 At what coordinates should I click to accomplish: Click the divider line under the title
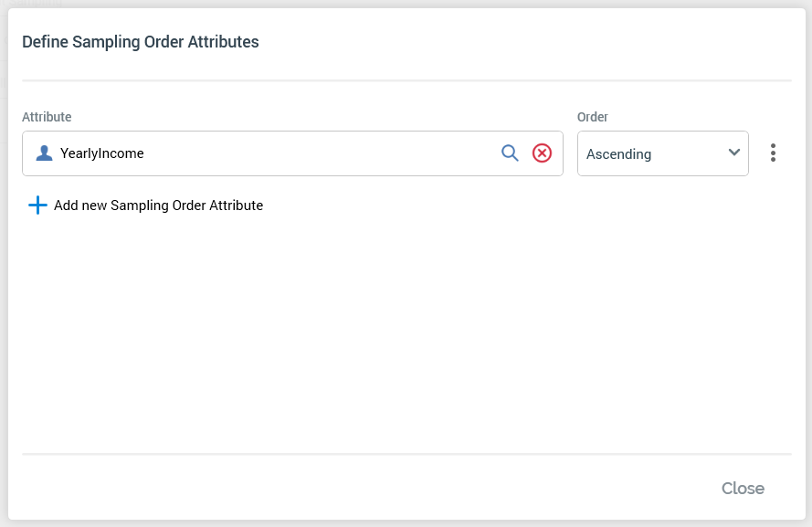(406, 81)
